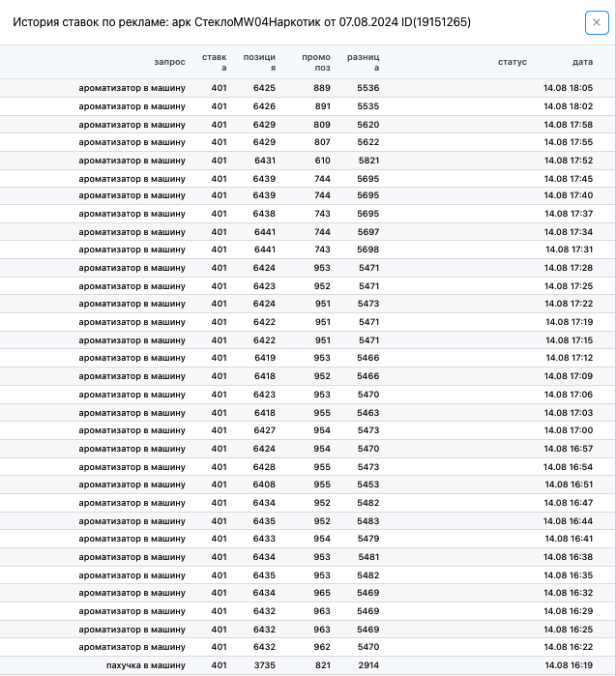This screenshot has width=616, height=676.
Task: Click the промо поз column header
Action: (x=316, y=62)
